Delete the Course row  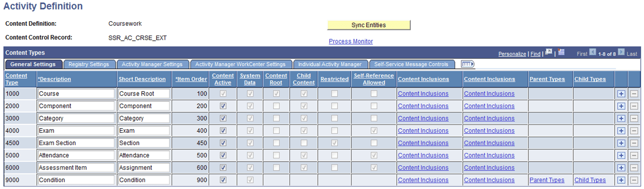click(x=634, y=93)
